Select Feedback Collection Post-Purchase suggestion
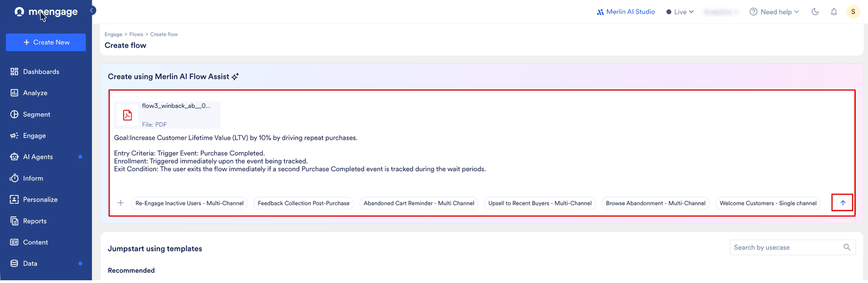 (304, 204)
